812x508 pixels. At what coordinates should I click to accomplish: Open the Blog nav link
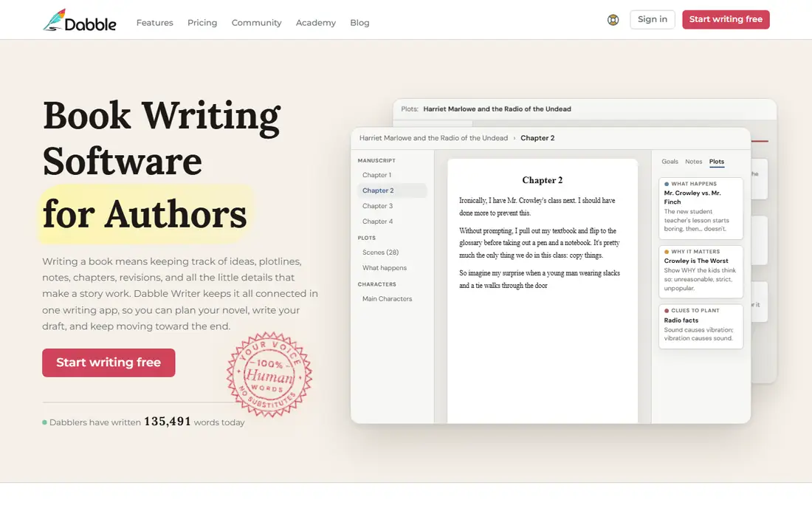(x=360, y=23)
